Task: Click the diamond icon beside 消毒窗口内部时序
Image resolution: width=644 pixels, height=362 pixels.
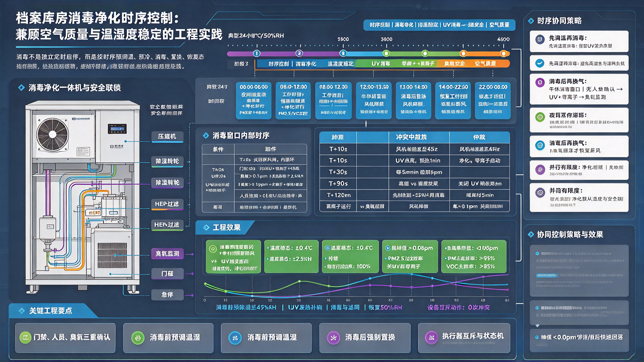Action: pos(206,136)
